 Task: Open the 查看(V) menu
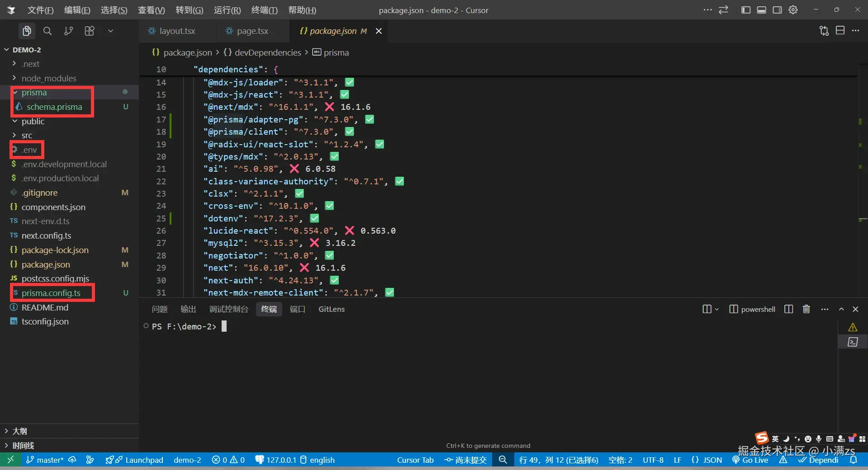point(151,10)
